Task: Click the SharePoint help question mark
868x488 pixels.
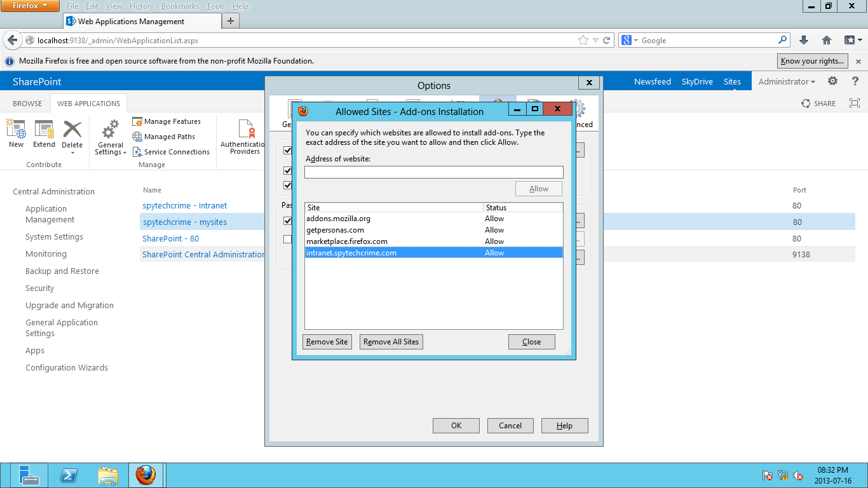Action: click(x=855, y=81)
